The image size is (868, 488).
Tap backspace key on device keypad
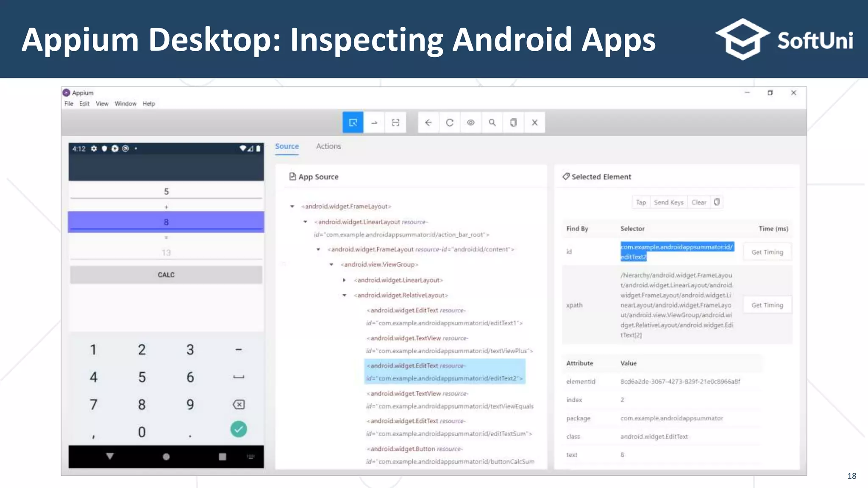239,405
